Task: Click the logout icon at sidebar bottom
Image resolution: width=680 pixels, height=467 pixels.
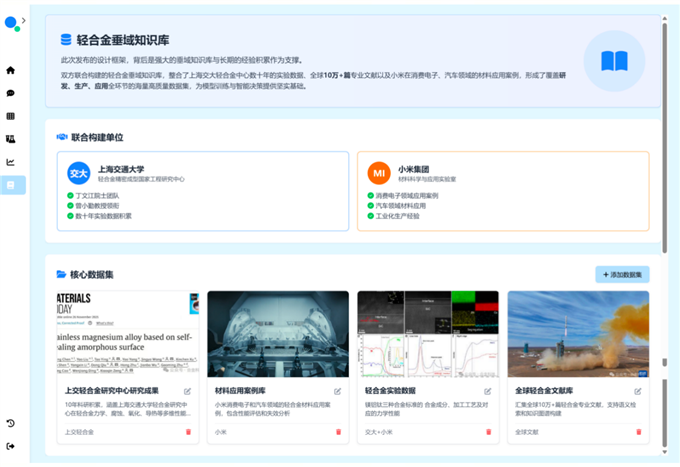Action: (x=11, y=446)
